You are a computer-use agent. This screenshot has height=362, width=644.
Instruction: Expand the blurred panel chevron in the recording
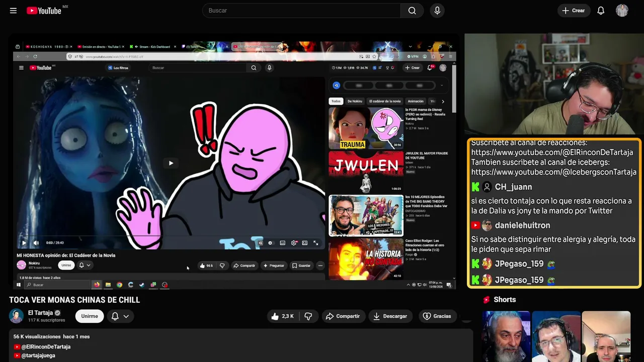pyautogui.click(x=442, y=85)
